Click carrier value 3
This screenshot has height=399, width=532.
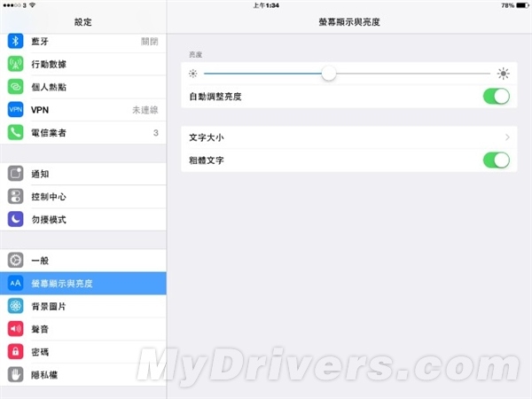pos(156,133)
